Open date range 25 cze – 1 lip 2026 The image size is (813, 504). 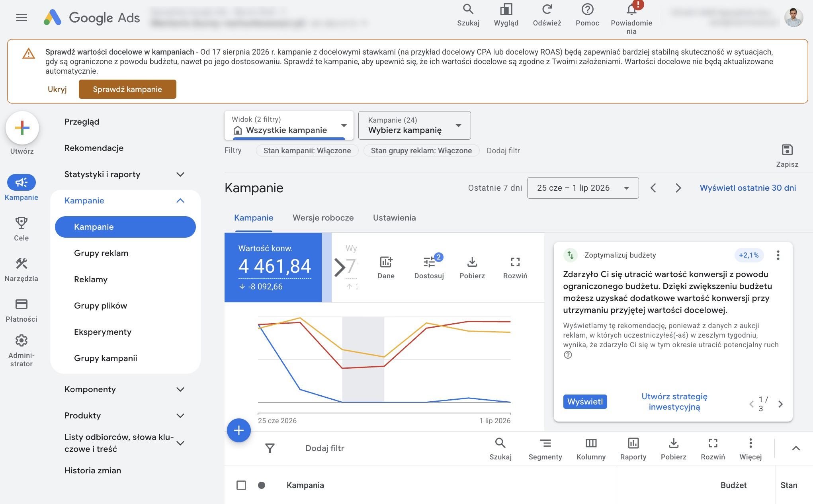tap(583, 188)
